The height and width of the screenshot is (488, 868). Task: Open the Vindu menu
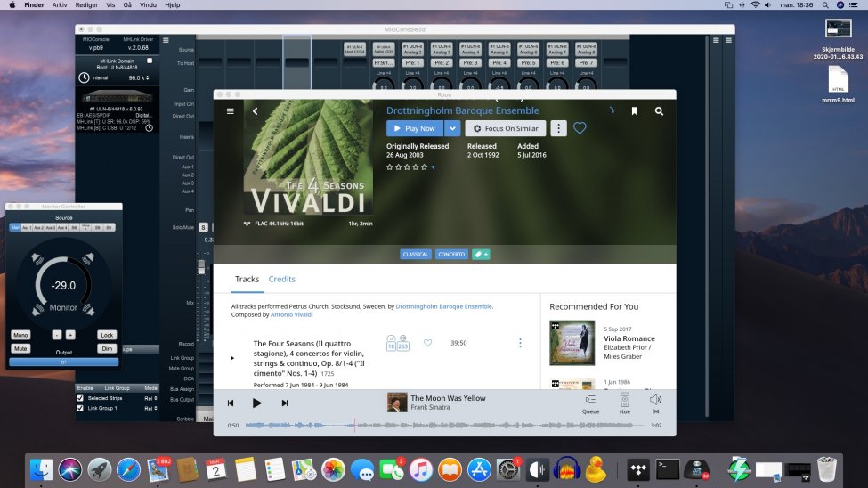click(x=148, y=5)
